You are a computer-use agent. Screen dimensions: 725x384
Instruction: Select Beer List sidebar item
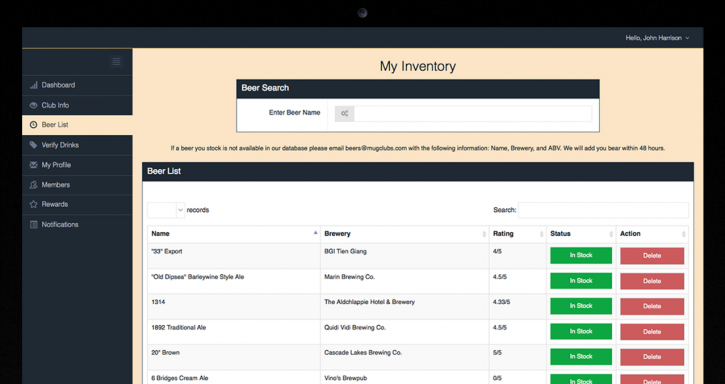(77, 125)
